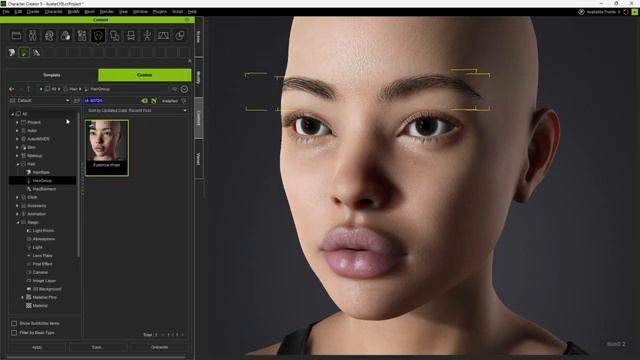Toggle the first green view-mode icon

144,100
